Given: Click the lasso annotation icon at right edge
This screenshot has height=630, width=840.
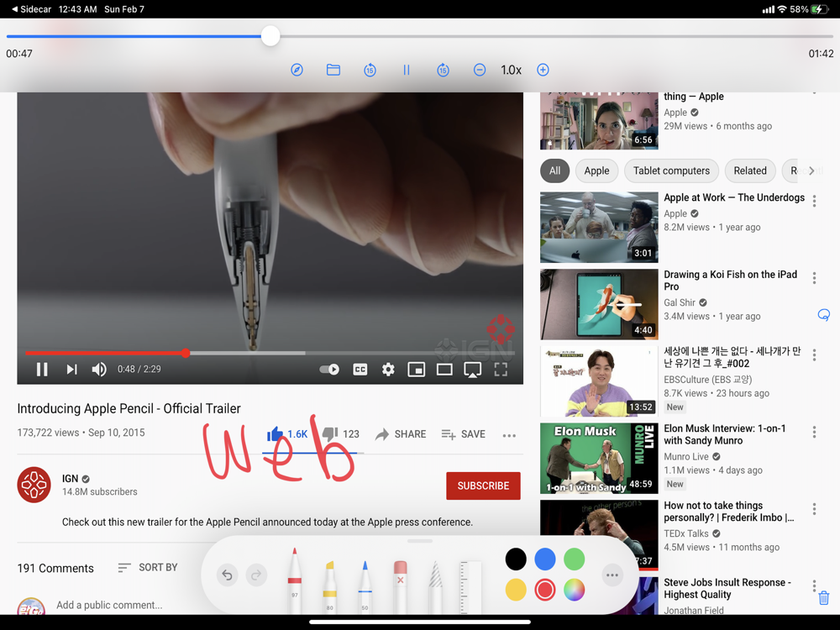Looking at the screenshot, I should 824,315.
